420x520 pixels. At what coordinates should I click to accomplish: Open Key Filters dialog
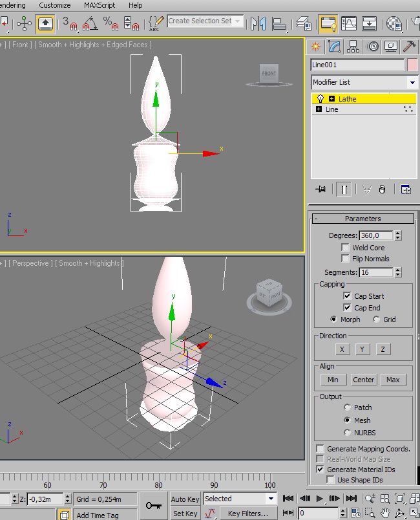(x=248, y=514)
